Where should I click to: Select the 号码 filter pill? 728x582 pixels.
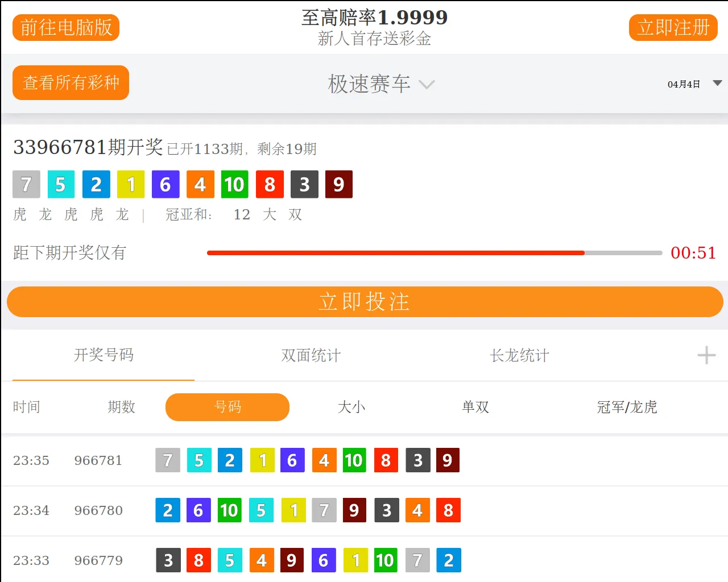[227, 407]
